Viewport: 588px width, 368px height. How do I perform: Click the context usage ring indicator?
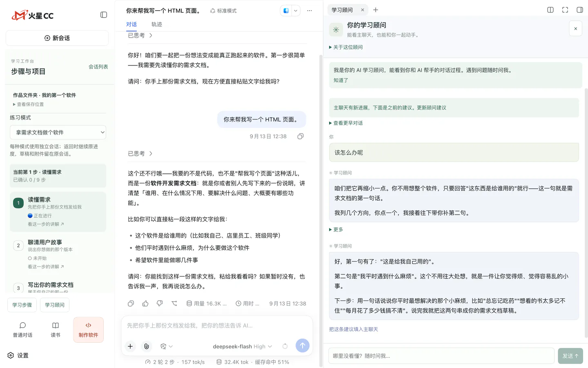[285, 346]
